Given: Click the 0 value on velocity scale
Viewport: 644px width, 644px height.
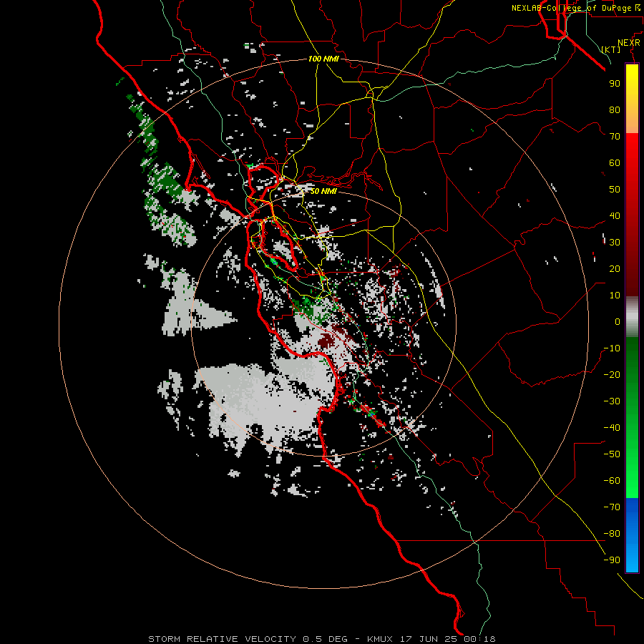Looking at the screenshot, I should pyautogui.click(x=618, y=322).
